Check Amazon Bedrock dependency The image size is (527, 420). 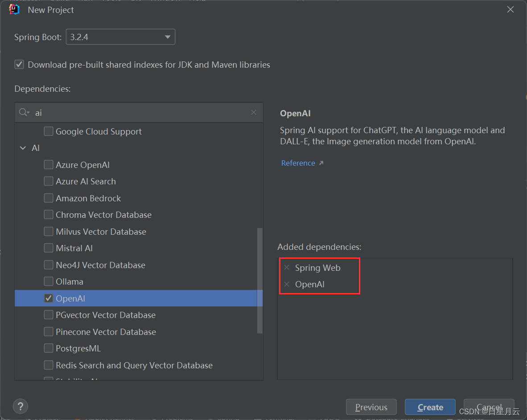(x=49, y=198)
